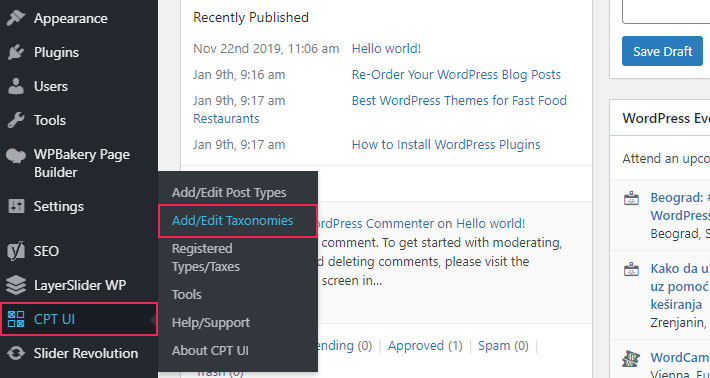710x378 pixels.
Task: Click the meetup icon beside Kako da event
Action: pos(631,269)
